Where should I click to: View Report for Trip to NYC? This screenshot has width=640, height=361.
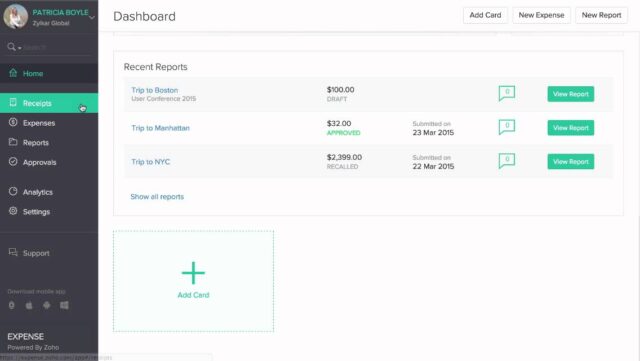point(571,161)
